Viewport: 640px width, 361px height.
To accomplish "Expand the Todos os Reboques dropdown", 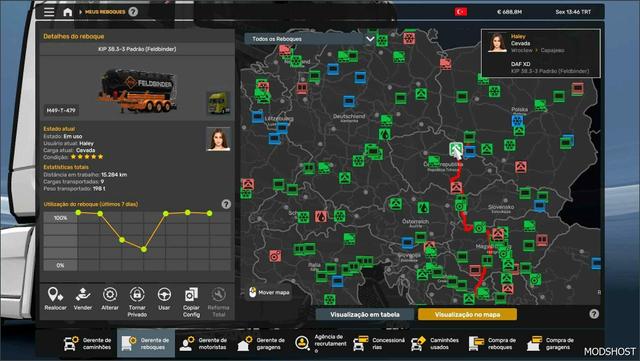I will [310, 39].
